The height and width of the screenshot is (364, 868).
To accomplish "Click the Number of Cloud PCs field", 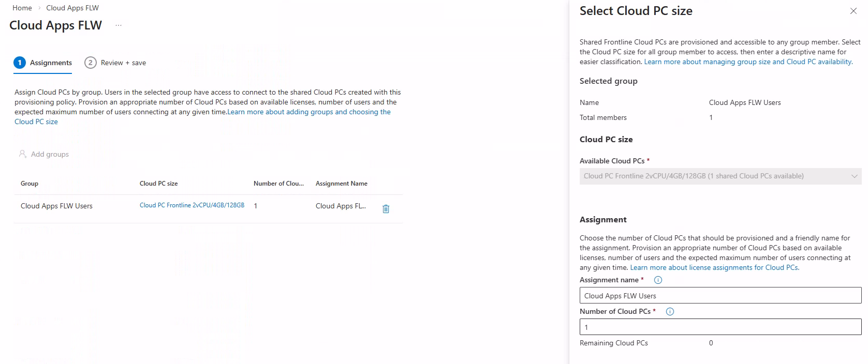I will (x=719, y=327).
